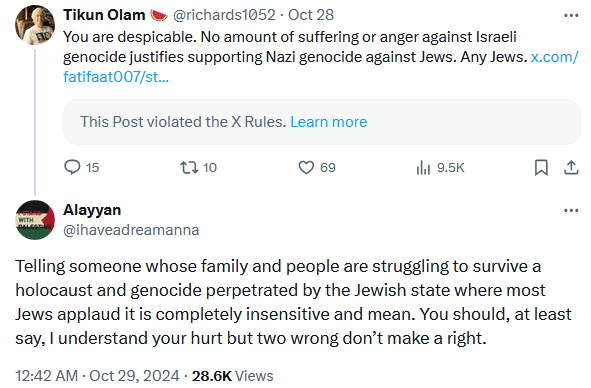Repost the Tikun Olam post
This screenshot has height=388, width=591.
coord(198,167)
